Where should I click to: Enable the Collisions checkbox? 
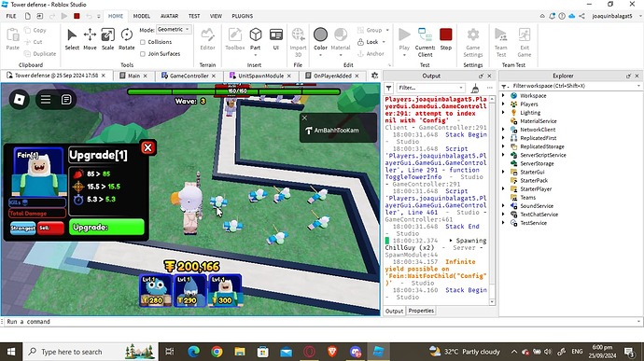click(x=143, y=42)
